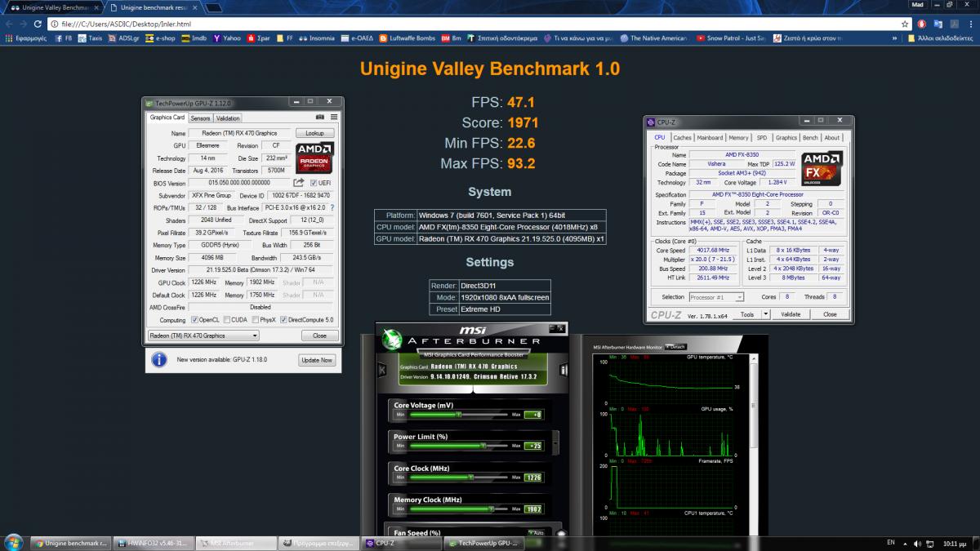
Task: Open GPU-Z screenshot camera icon
Action: (322, 118)
